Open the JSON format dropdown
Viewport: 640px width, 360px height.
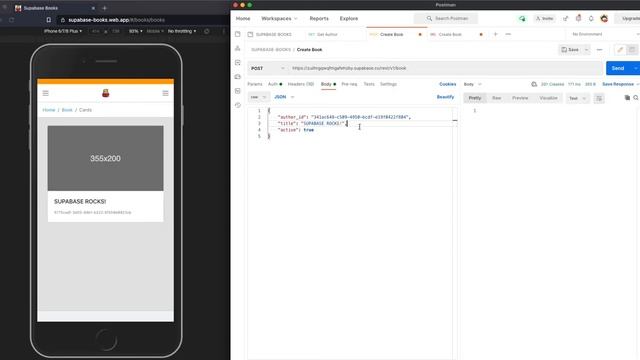[x=284, y=97]
